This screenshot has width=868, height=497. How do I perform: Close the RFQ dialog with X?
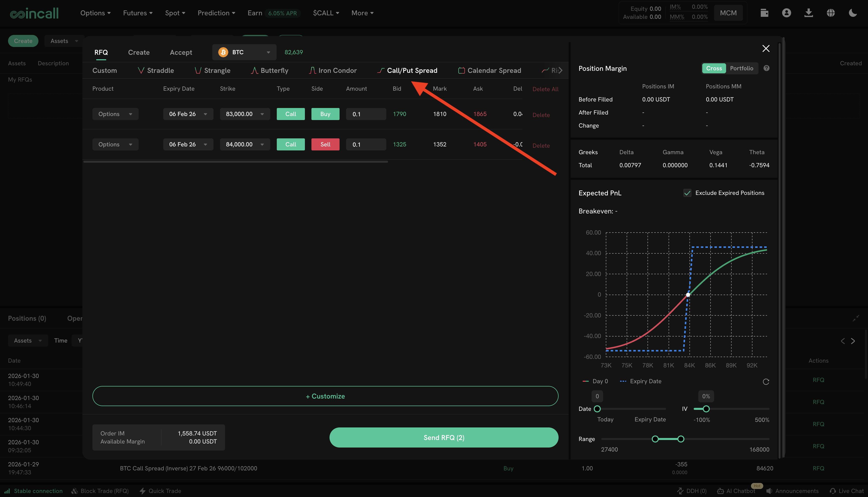[x=766, y=48]
